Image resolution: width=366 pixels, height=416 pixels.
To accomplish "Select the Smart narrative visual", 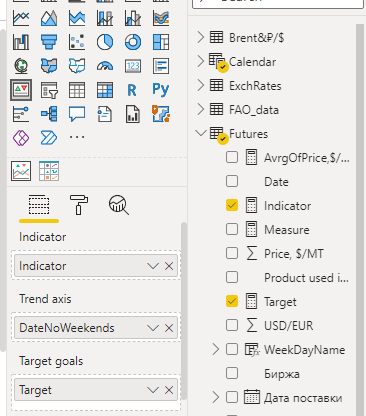I will pos(105,114).
